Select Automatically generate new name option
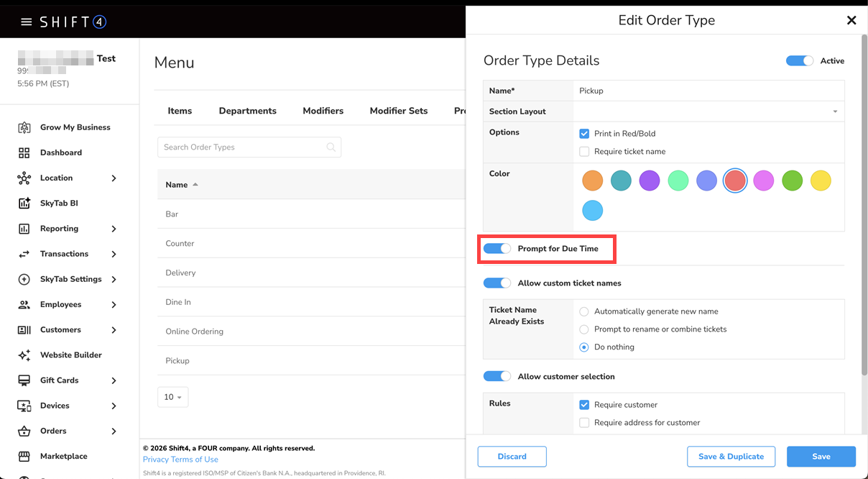This screenshot has width=868, height=479. point(584,311)
